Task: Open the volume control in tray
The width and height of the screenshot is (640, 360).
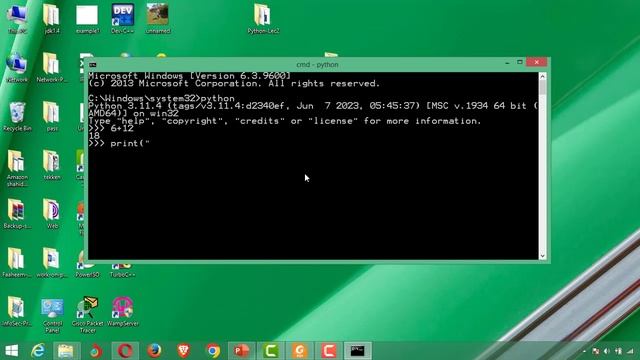Action: tap(607, 351)
